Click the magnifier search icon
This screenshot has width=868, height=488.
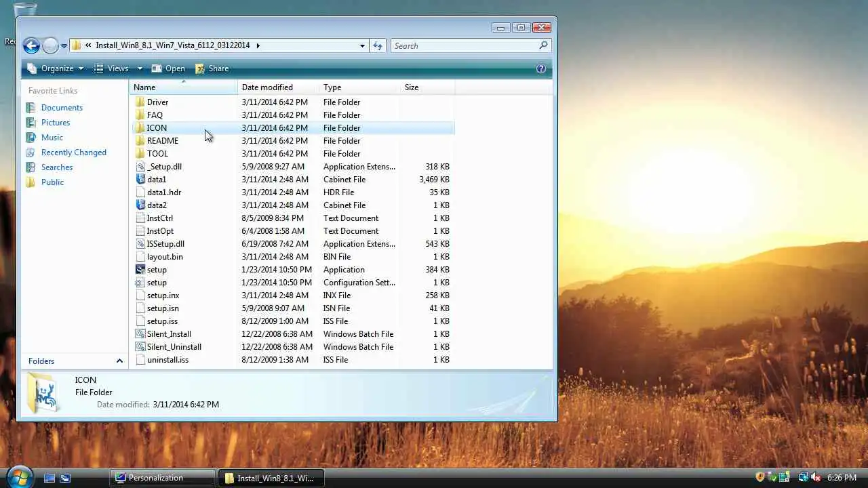pyautogui.click(x=543, y=45)
